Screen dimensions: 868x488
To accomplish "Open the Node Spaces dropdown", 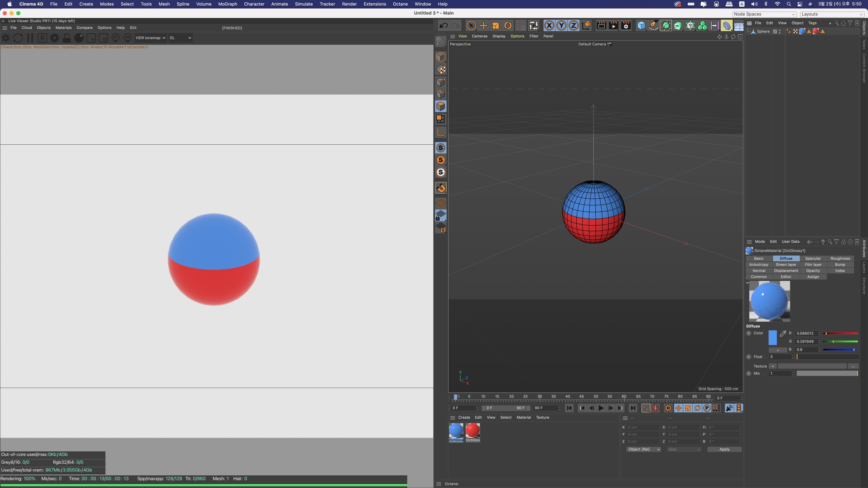I will [764, 14].
